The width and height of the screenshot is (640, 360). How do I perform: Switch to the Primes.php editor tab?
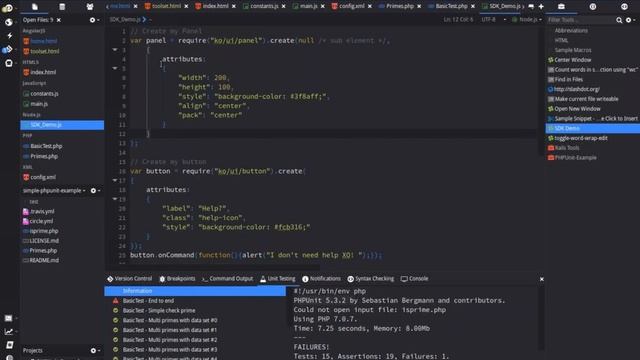pos(396,7)
